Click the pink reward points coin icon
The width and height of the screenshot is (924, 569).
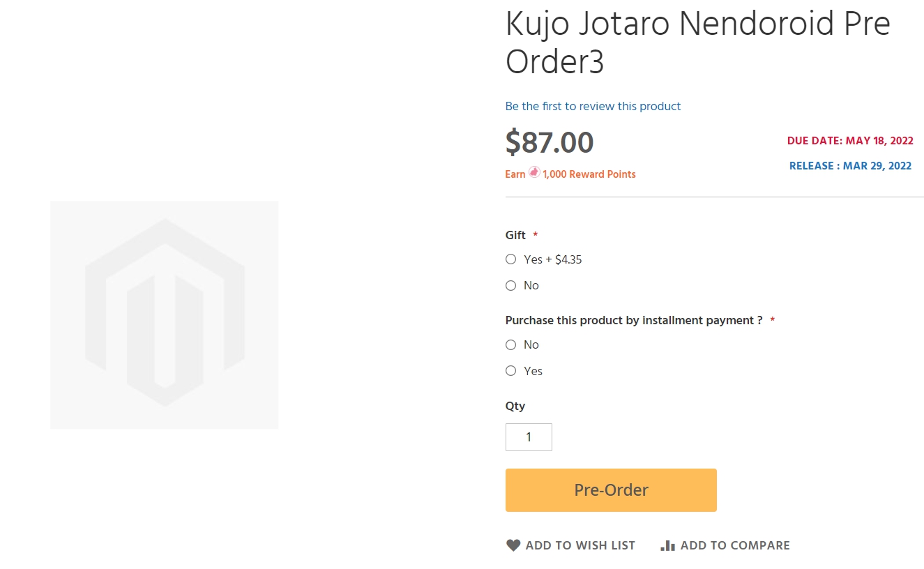(534, 172)
